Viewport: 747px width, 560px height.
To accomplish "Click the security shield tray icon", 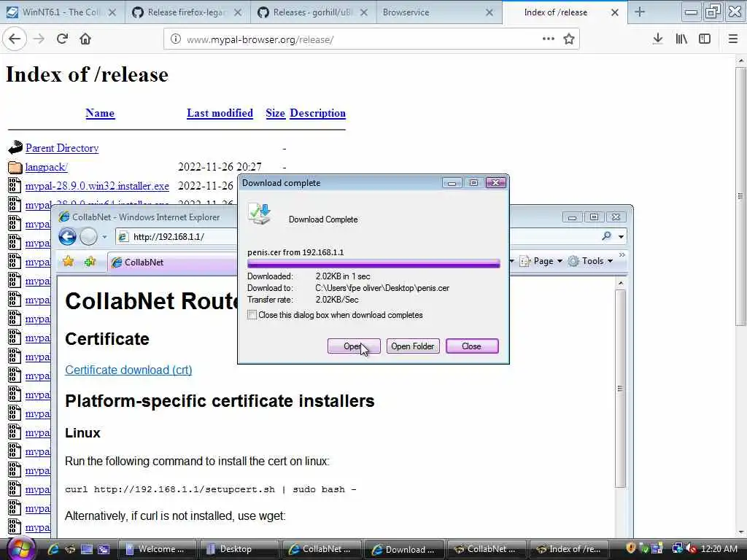I will [631, 548].
